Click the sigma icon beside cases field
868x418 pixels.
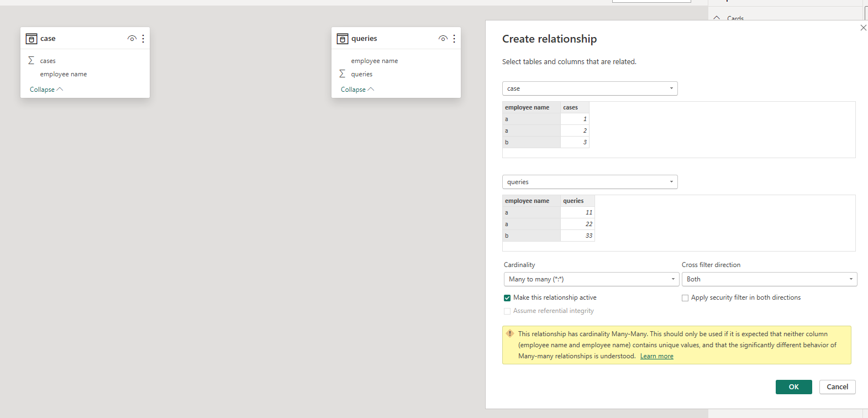[x=31, y=60]
